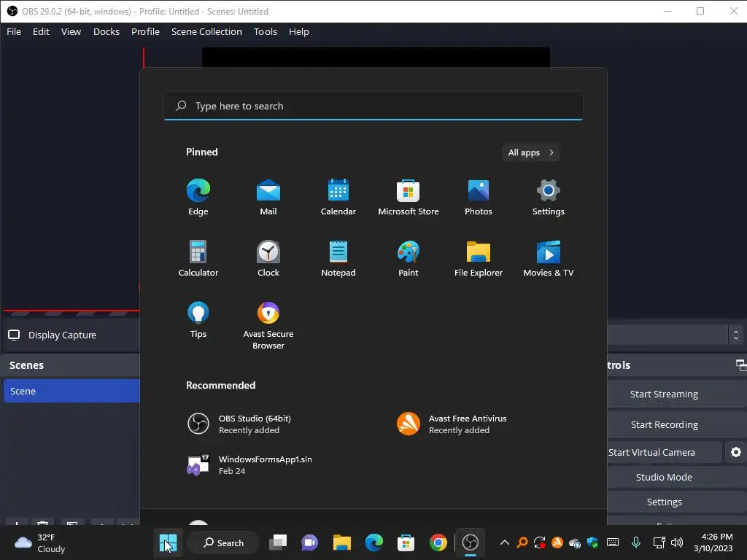This screenshot has height=560, width=747.
Task: Open recommended WindowsFormsApp1.sln file
Action: click(x=249, y=464)
